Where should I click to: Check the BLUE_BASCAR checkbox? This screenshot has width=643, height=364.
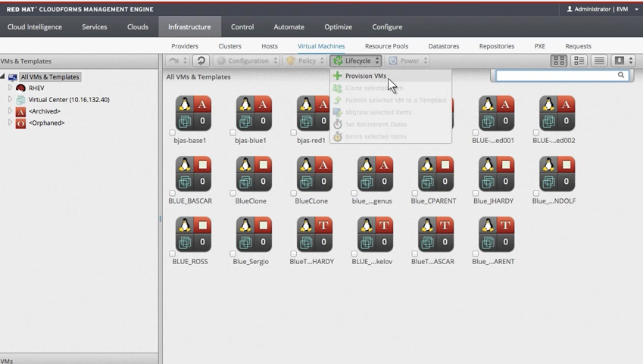172,193
